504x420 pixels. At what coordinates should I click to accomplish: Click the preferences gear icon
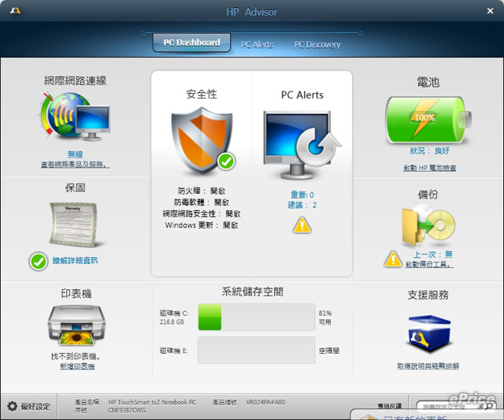coord(13,406)
